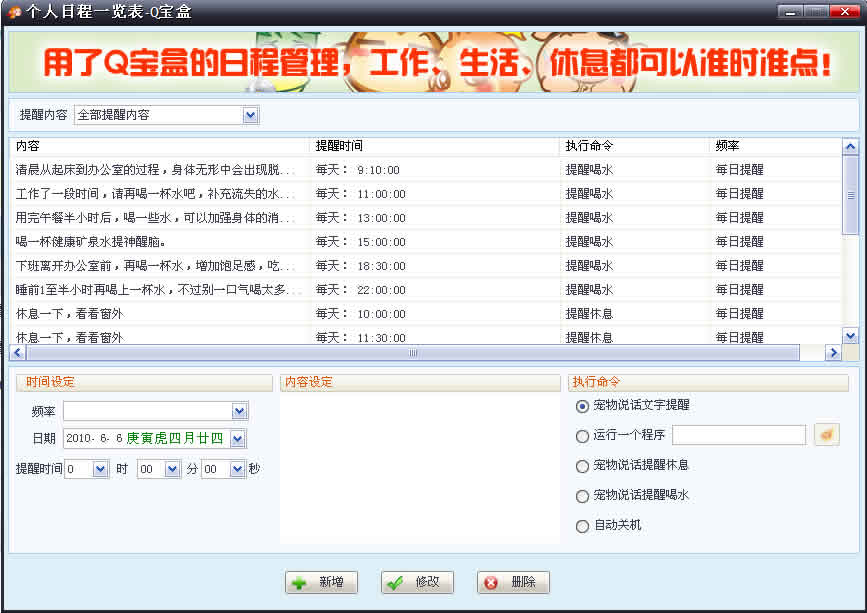
Task: Open the hour dropdown for 提醒时间
Action: click(100, 469)
